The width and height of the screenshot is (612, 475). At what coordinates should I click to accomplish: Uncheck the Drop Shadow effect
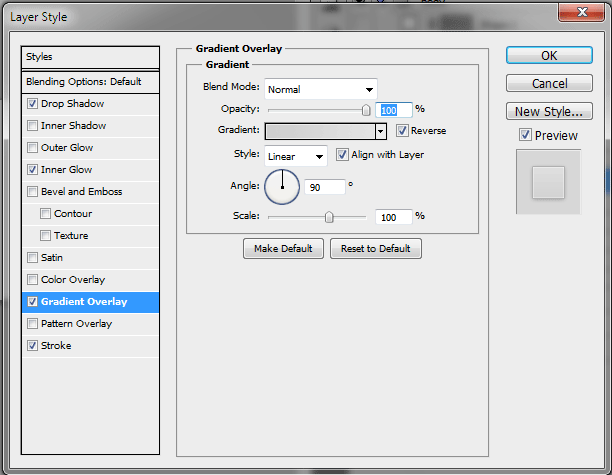click(33, 104)
